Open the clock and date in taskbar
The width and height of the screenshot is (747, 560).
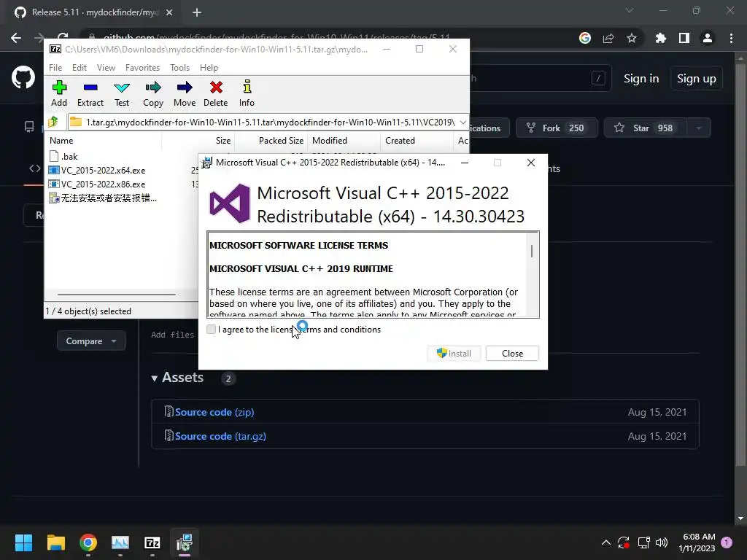(698, 542)
